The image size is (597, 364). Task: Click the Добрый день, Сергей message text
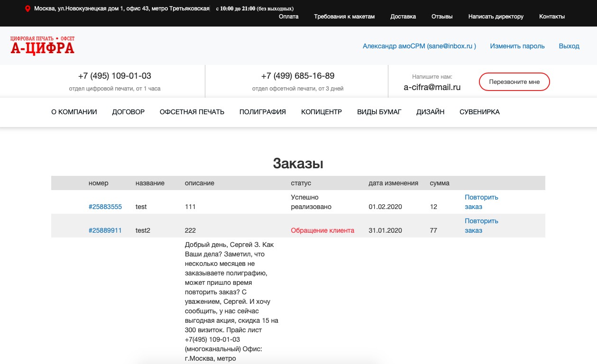tap(232, 301)
